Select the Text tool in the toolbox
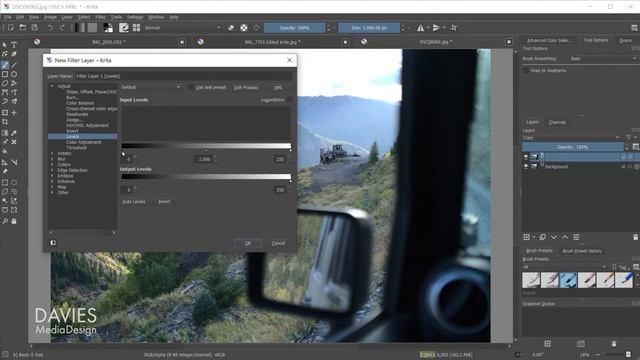The image size is (640, 360). coord(14,45)
